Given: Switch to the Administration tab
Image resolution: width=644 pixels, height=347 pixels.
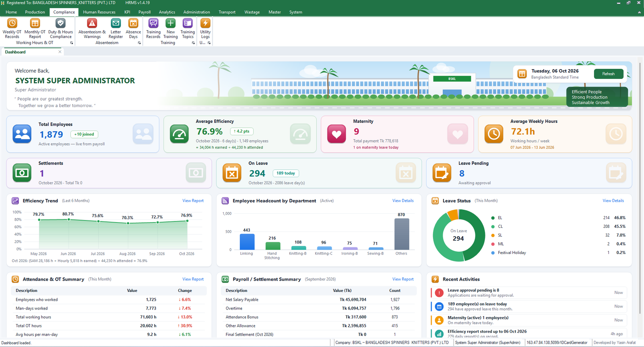Looking at the screenshot, I should pyautogui.click(x=196, y=12).
